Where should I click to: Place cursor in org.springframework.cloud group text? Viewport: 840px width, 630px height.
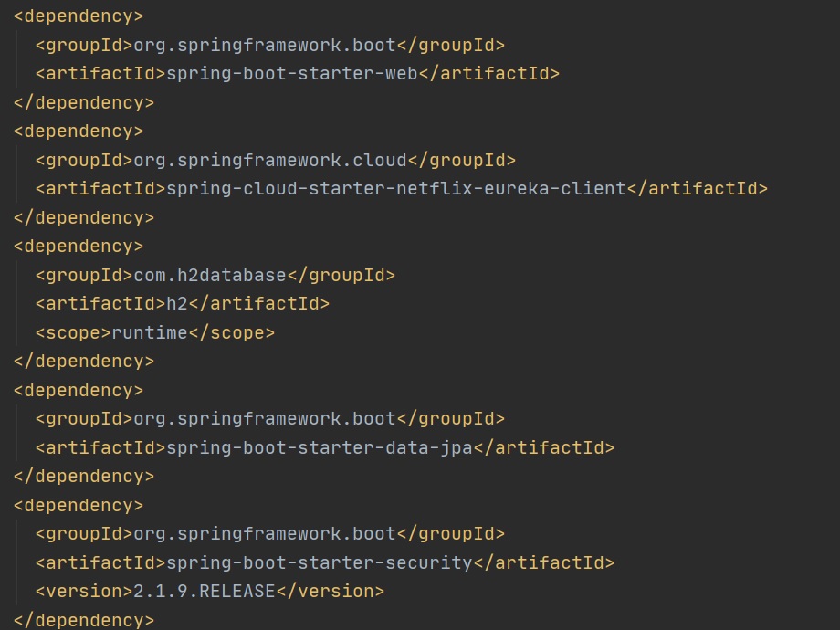pyautogui.click(x=270, y=160)
